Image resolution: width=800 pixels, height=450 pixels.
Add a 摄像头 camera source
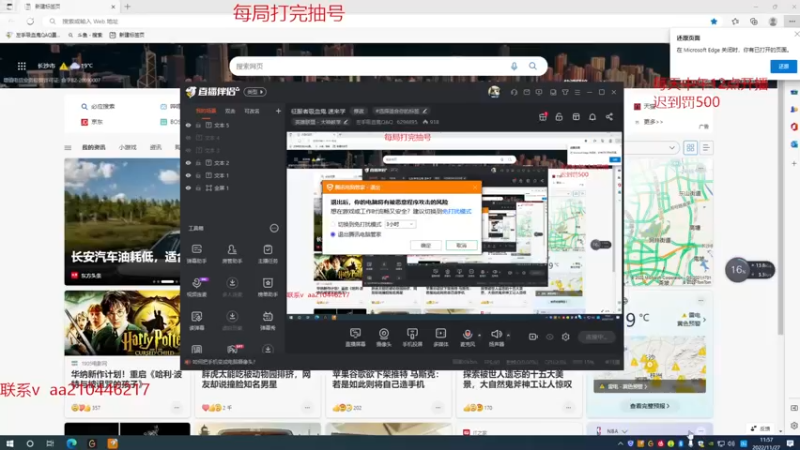coord(384,337)
